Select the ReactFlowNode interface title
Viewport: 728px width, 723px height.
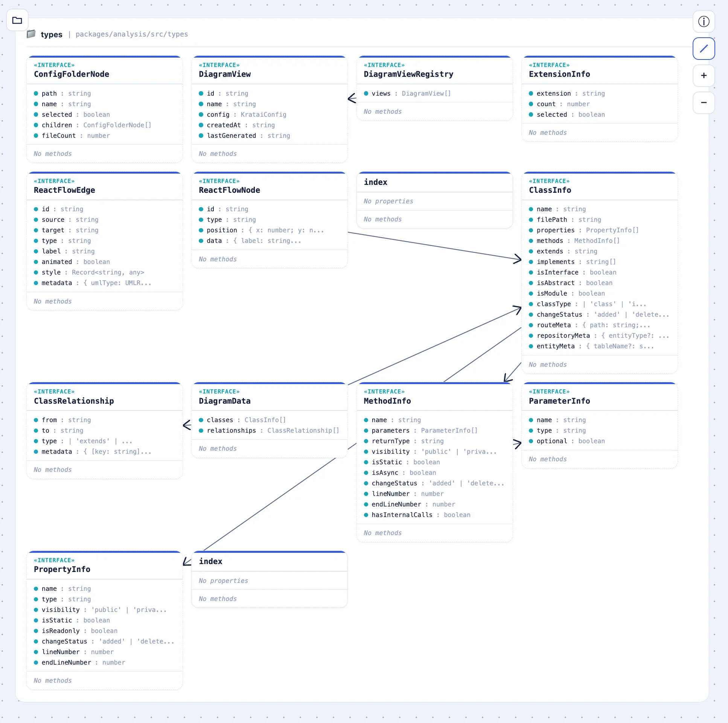(x=230, y=190)
